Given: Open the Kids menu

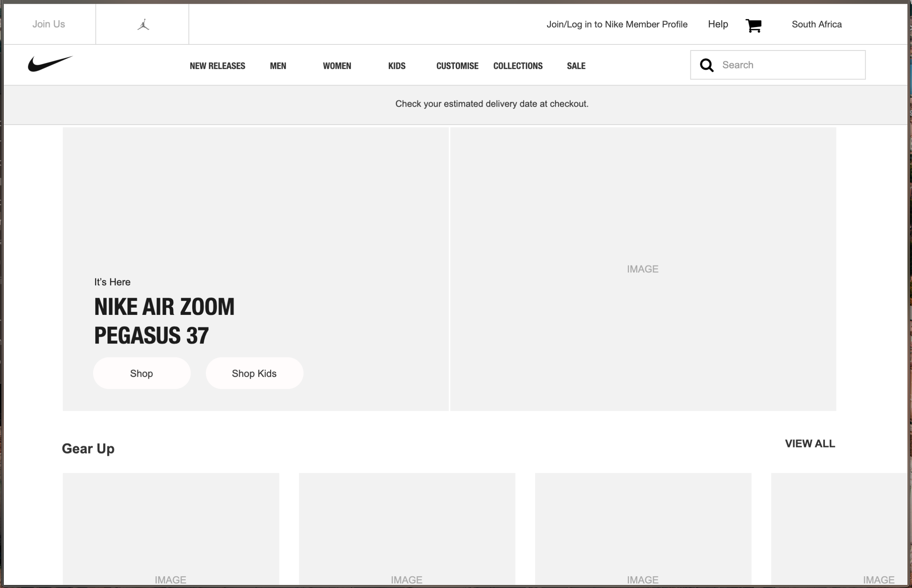Looking at the screenshot, I should tap(397, 66).
